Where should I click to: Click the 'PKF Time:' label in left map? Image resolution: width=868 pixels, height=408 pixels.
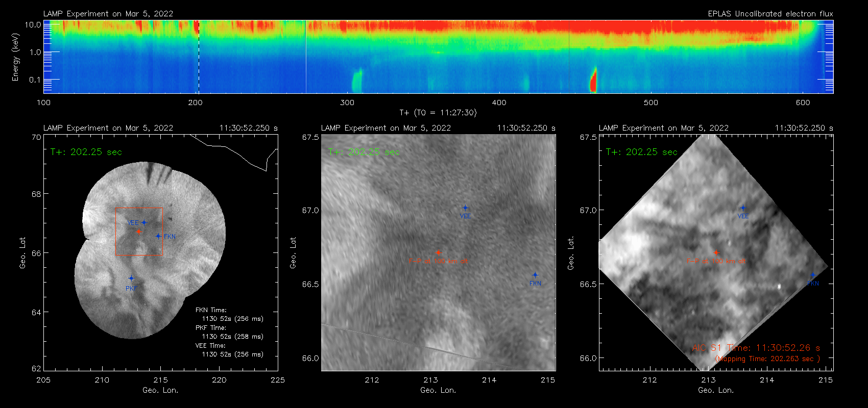coord(211,328)
